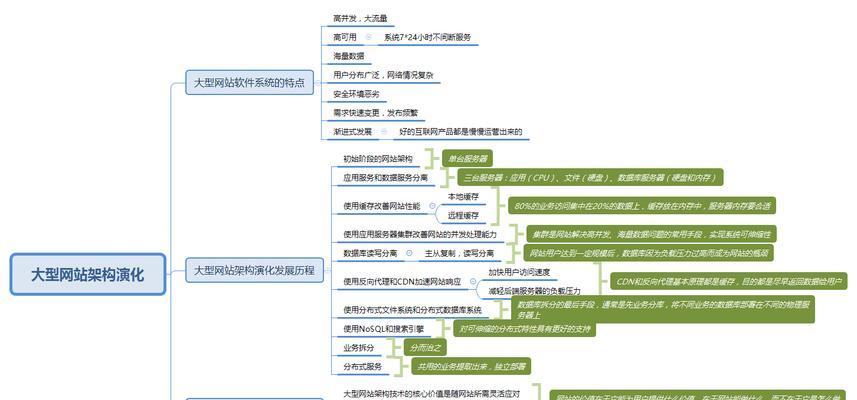Select the callout starting 集群是网站解决高并发
Image resolution: width=857 pixels, height=400 pixels.
pos(651,235)
